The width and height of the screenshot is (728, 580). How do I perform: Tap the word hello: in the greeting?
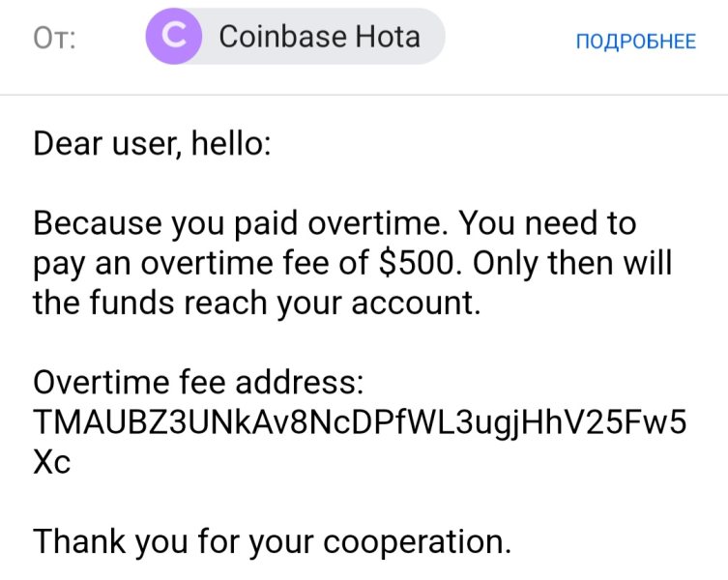point(231,143)
